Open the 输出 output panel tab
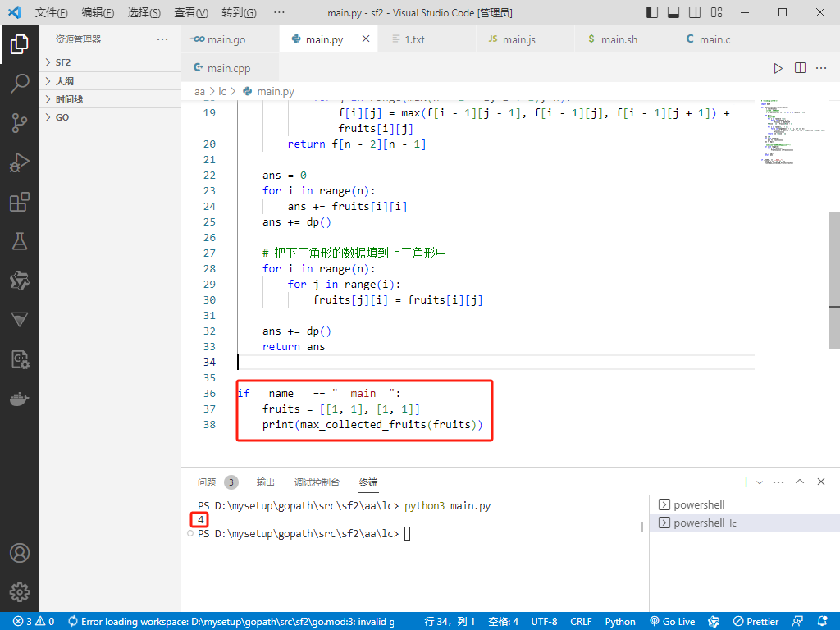Screen dimensions: 840x630 coord(266,482)
